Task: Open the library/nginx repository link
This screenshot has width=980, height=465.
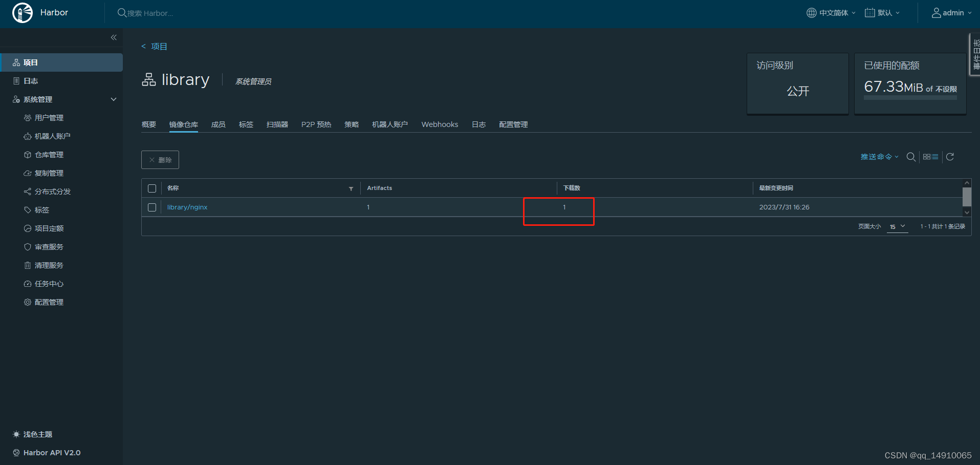Action: click(x=187, y=207)
